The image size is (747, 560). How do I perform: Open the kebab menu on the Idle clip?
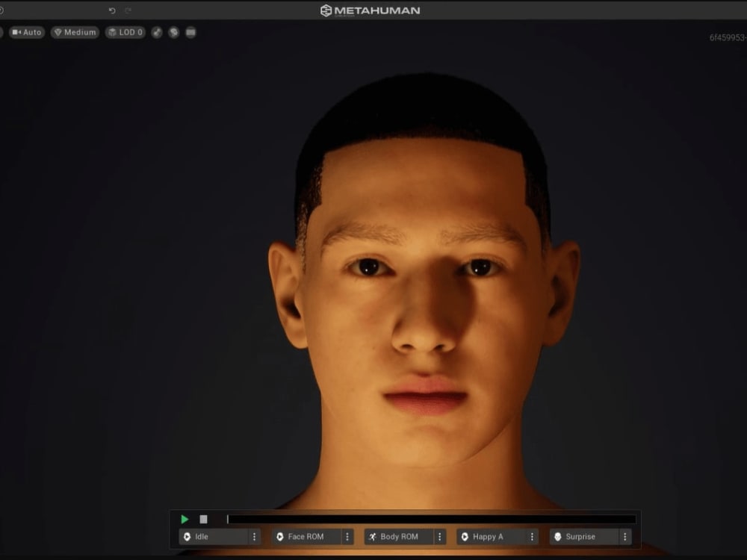[254, 536]
